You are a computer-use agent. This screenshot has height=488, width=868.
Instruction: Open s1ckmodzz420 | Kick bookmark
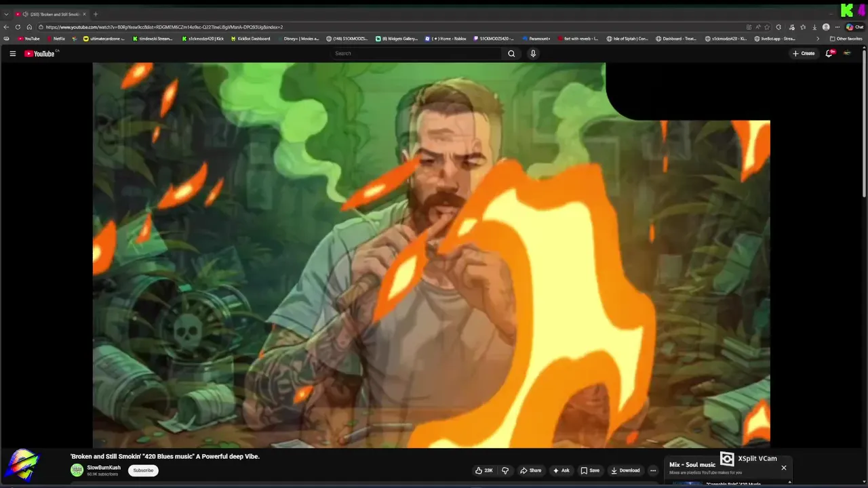tap(203, 39)
